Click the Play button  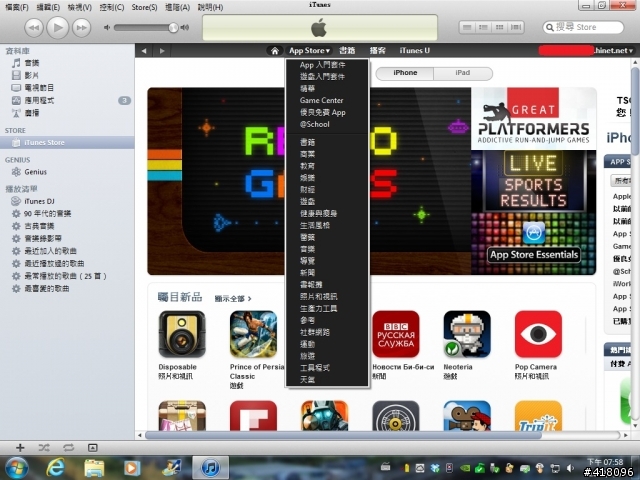(58, 27)
